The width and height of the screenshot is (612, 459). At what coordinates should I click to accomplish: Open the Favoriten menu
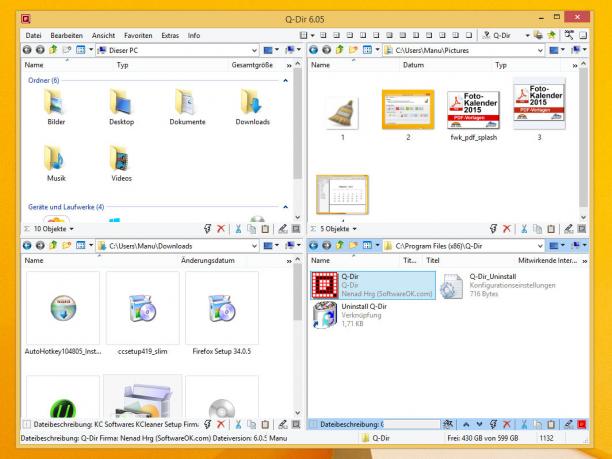(x=138, y=36)
